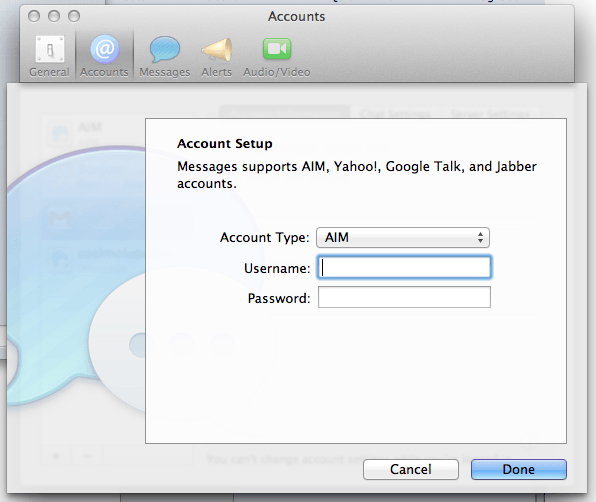
Task: Close the Accounts window
Action: click(34, 16)
